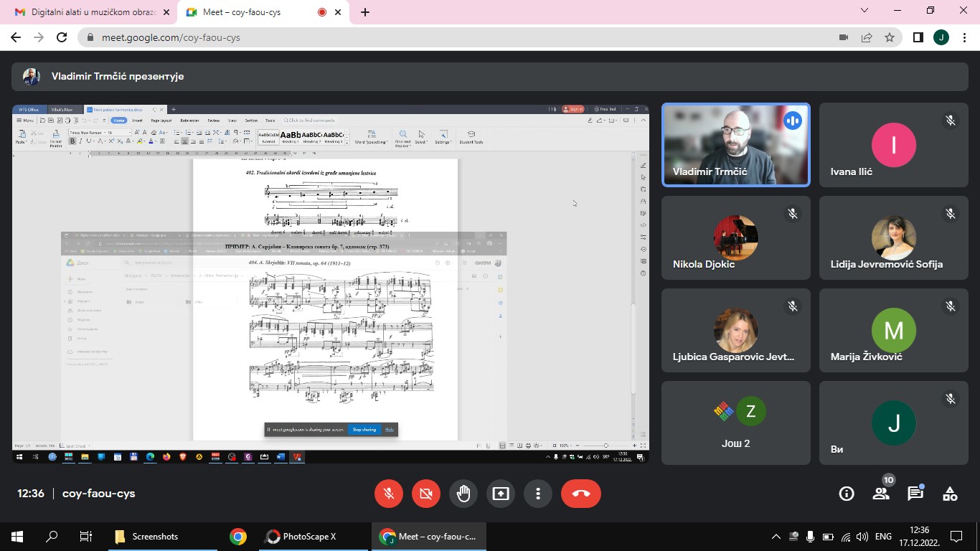Open Windows notification center
The width and height of the screenshot is (980, 551).
(956, 536)
